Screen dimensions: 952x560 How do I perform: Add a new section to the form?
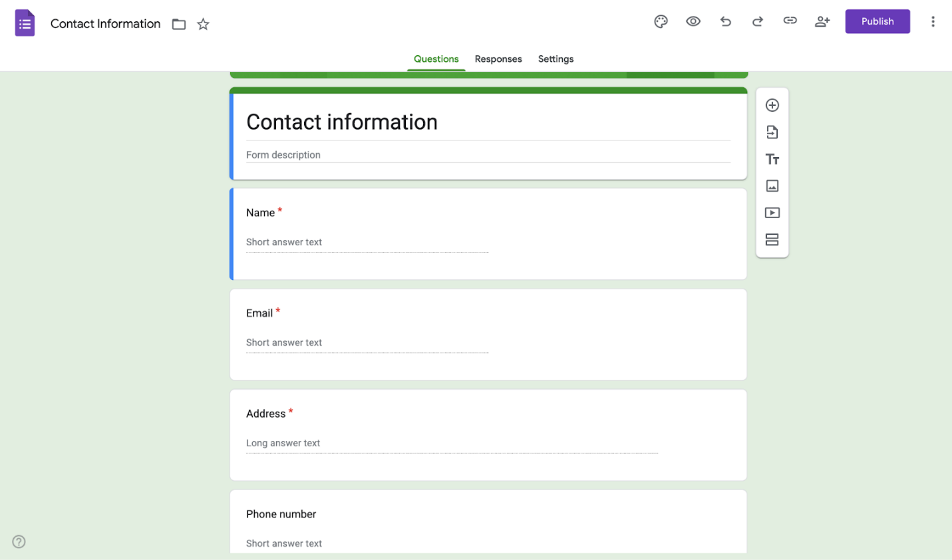pyautogui.click(x=772, y=239)
